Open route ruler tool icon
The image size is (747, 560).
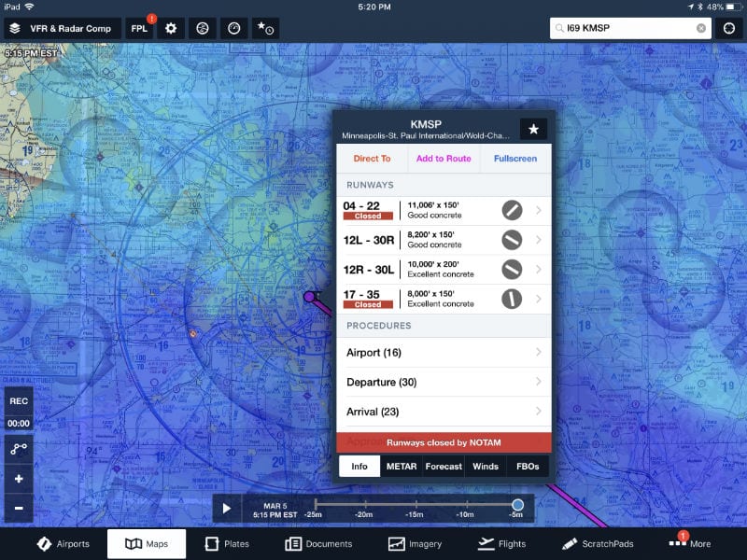19,449
